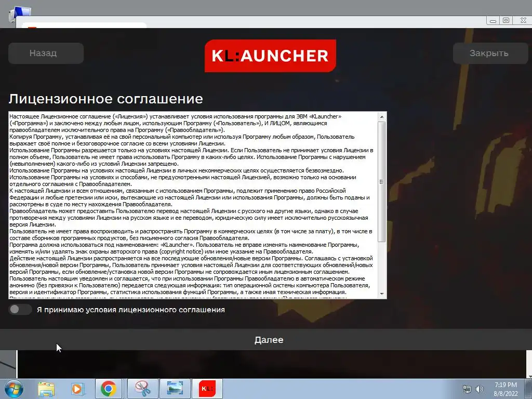The width and height of the screenshot is (532, 399).
Task: Click the license text scrollbar thumb
Action: [382, 182]
